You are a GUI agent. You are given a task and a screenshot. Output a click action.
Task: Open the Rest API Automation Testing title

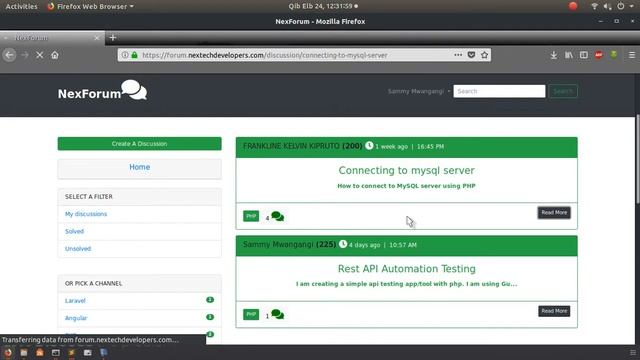(407, 269)
